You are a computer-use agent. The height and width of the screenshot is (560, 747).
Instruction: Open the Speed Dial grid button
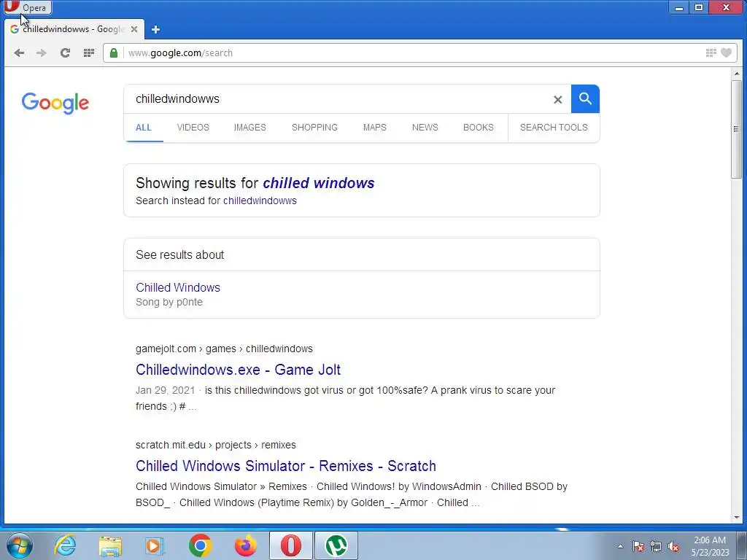point(88,52)
